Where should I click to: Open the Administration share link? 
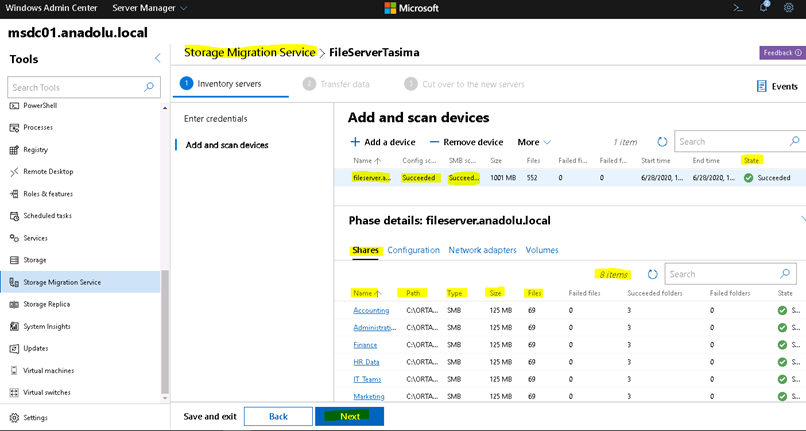[x=375, y=328]
